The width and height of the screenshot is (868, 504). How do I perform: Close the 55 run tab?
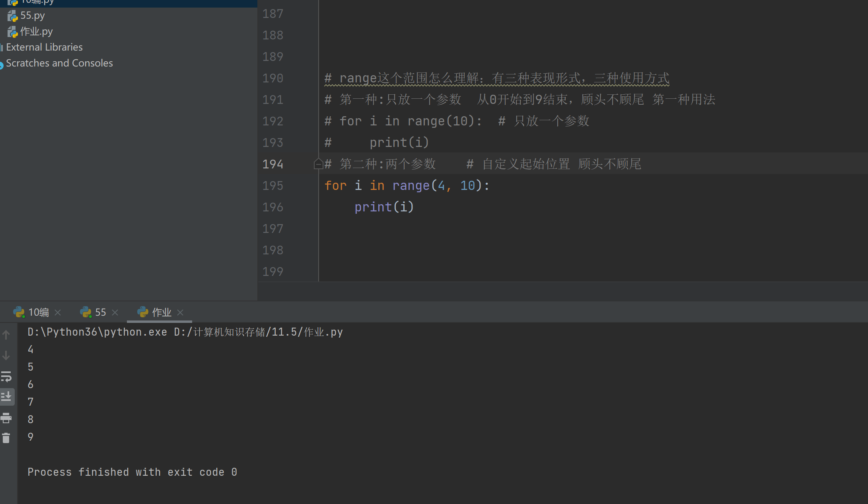click(x=115, y=313)
